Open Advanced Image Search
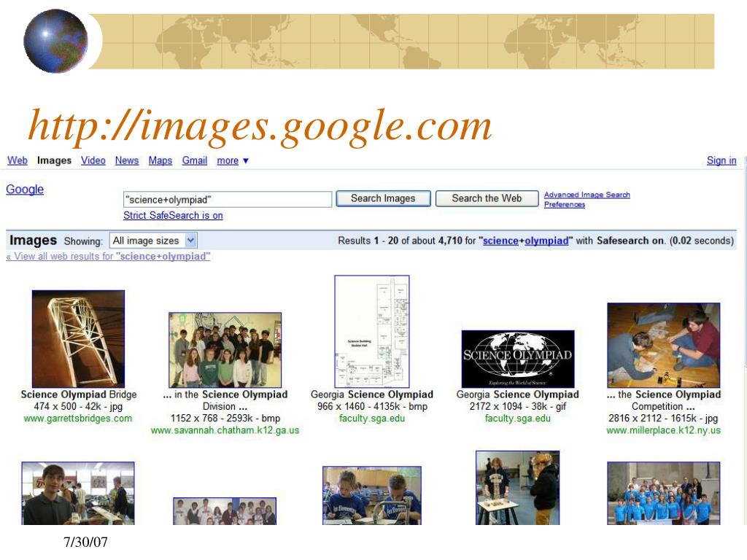 point(587,195)
